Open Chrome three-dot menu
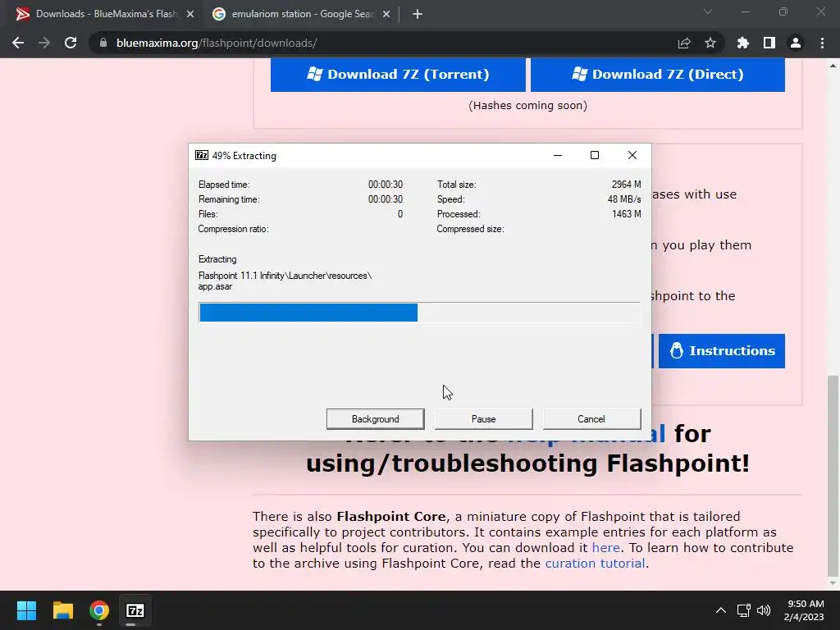840x630 pixels. [x=822, y=43]
